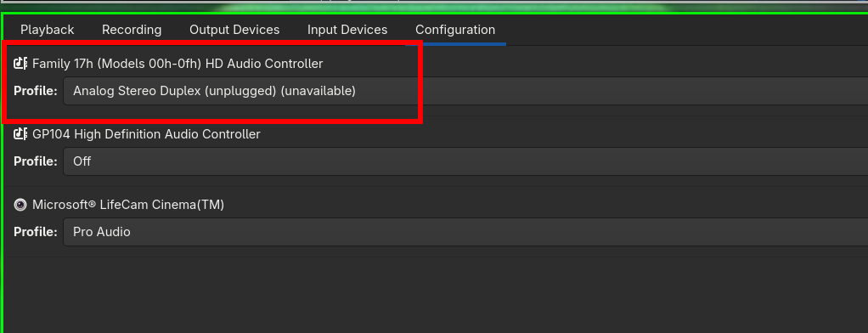Image resolution: width=868 pixels, height=333 pixels.
Task: Switch to the Playback tab
Action: coord(47,30)
